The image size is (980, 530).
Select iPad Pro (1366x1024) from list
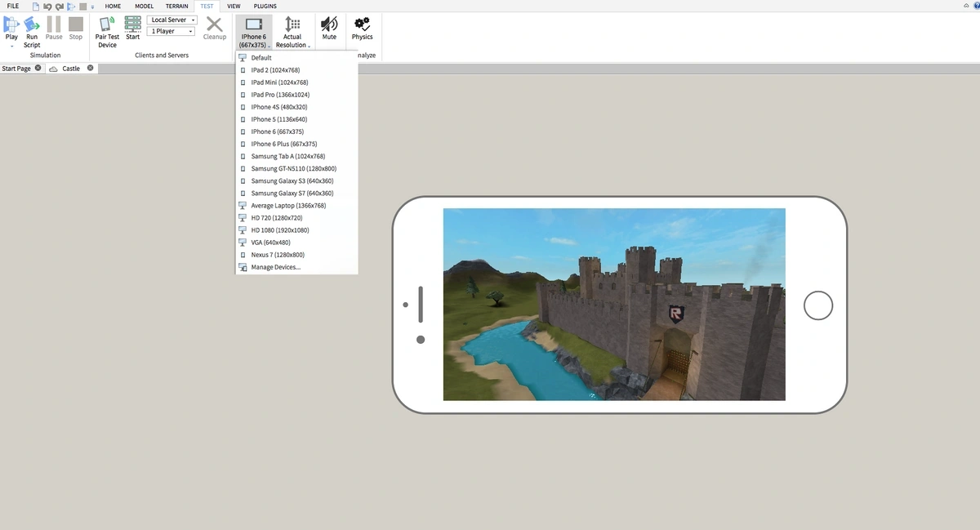tap(280, 95)
